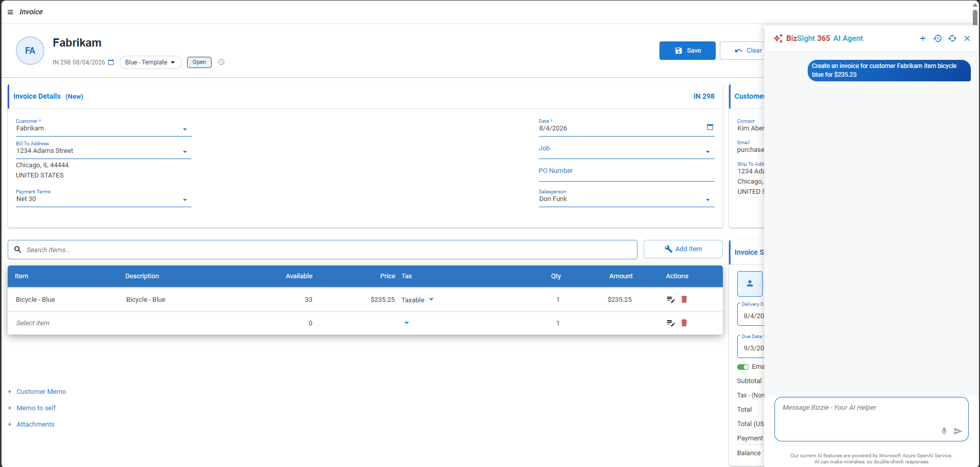Image resolution: width=980 pixels, height=467 pixels.
Task: Open the Payment Terms dropdown
Action: (185, 200)
